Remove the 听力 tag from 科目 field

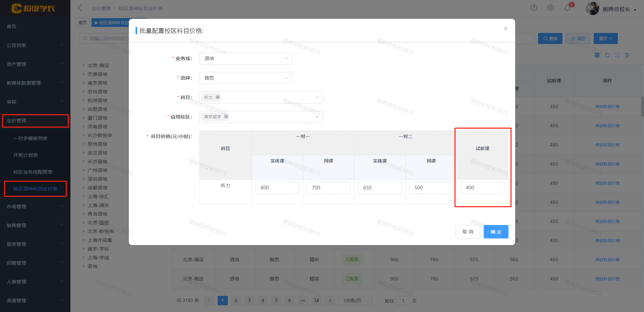(x=218, y=97)
